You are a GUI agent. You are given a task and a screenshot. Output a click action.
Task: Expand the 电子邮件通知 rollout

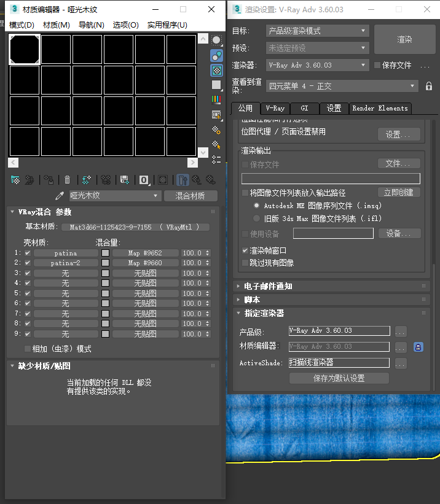[x=238, y=286]
